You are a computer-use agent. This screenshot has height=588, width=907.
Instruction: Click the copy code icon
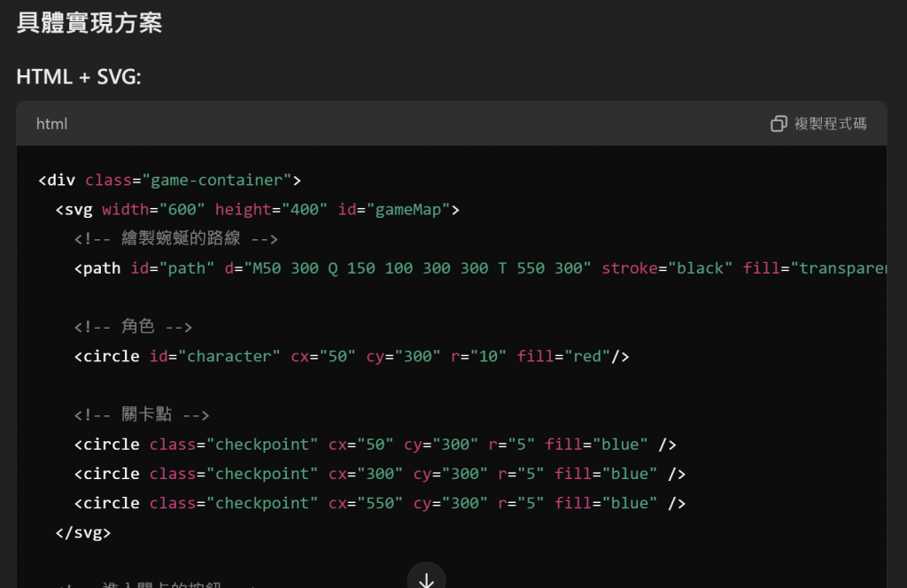779,124
